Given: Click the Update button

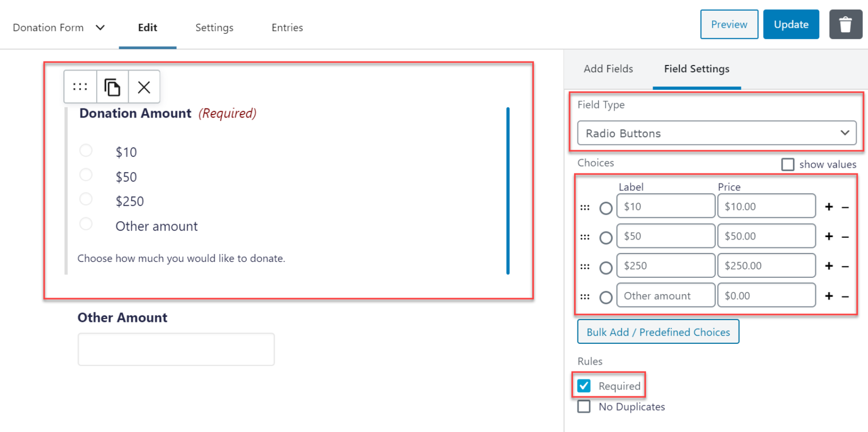Looking at the screenshot, I should (791, 24).
